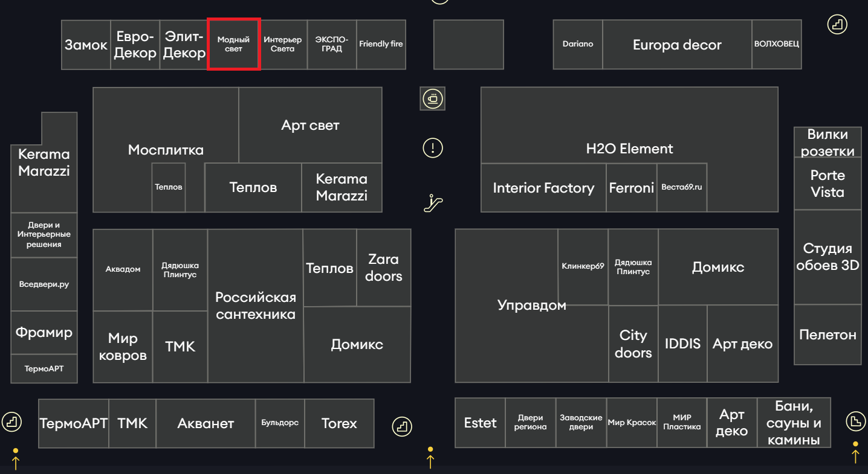Screen dimensions: 868x474
Task: Click the IDDIS store
Action: pyautogui.click(x=682, y=344)
